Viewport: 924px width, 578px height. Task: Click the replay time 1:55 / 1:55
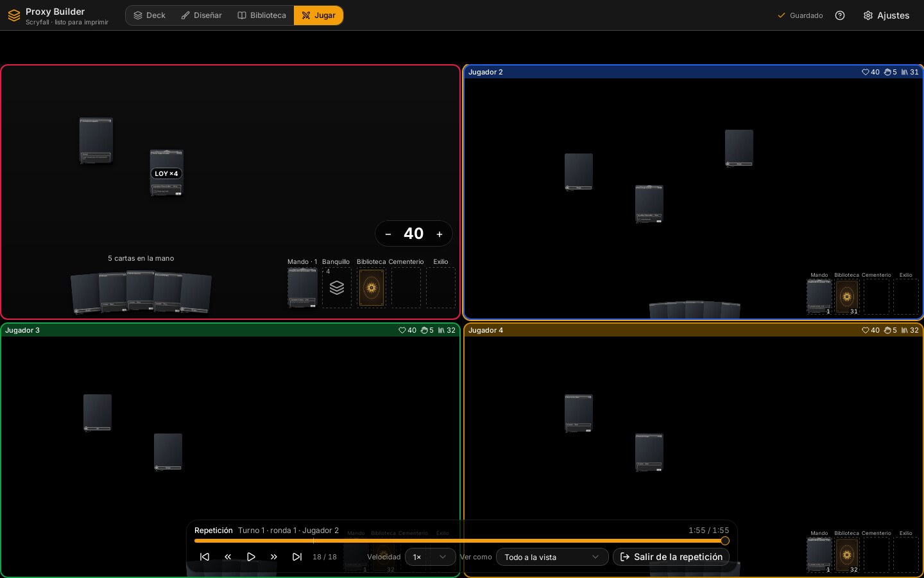click(x=709, y=530)
